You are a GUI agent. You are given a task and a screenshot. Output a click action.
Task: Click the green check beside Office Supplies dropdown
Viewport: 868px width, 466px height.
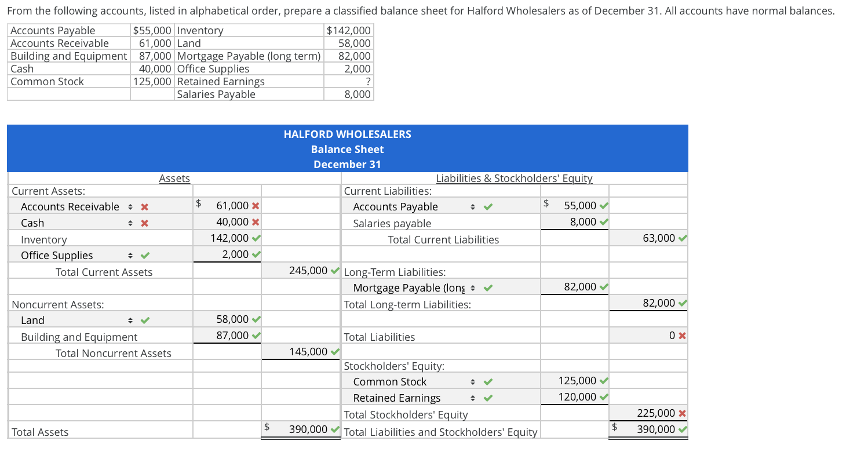pos(145,256)
